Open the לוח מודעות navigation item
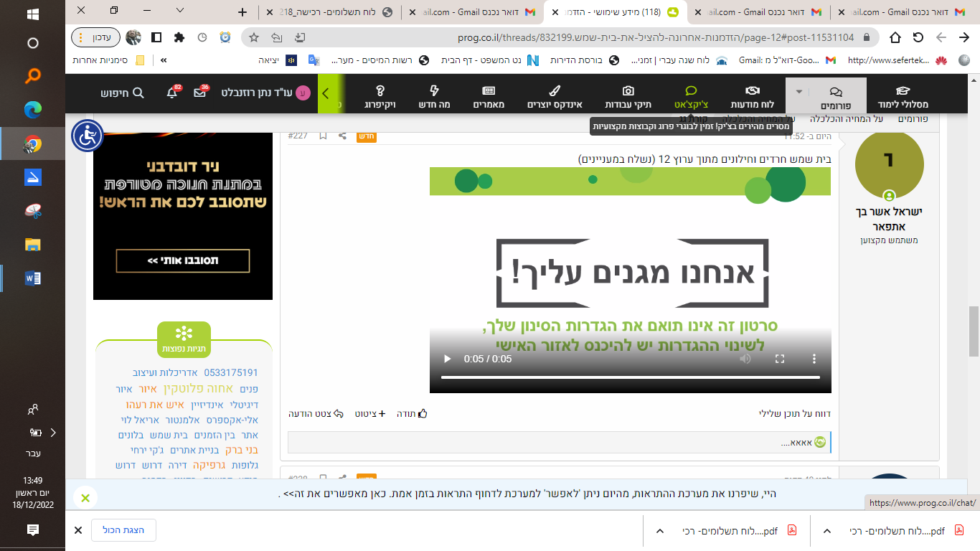980x551 pixels. [x=752, y=96]
